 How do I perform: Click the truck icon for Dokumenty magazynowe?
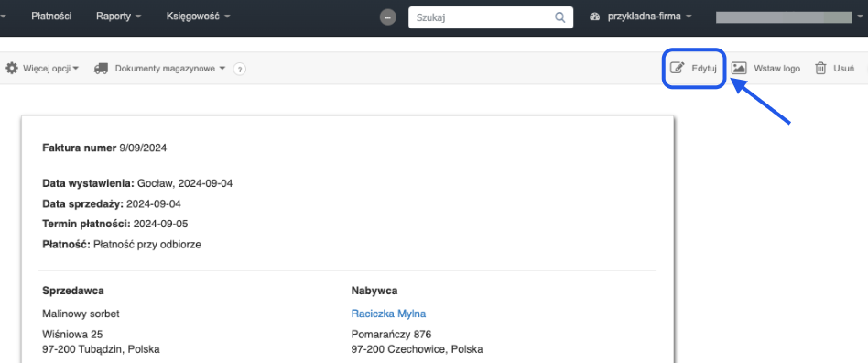pos(102,69)
